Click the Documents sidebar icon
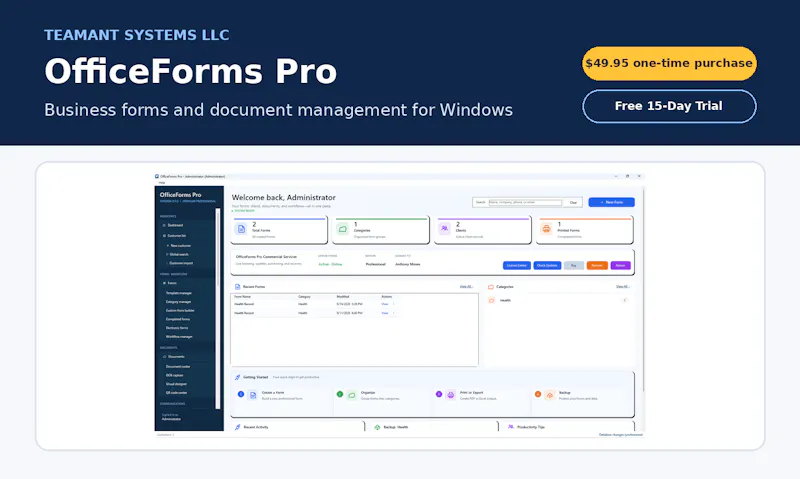Viewport: 800px width, 479px height. point(164,357)
